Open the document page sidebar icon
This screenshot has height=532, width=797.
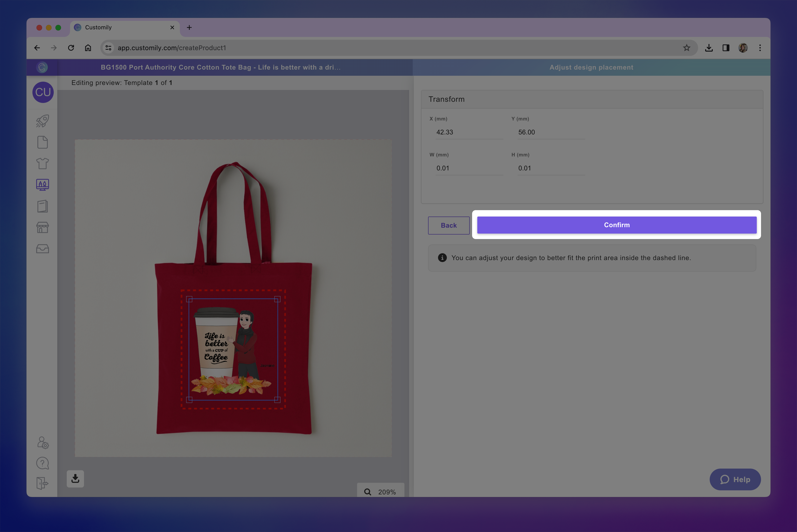[42, 142]
